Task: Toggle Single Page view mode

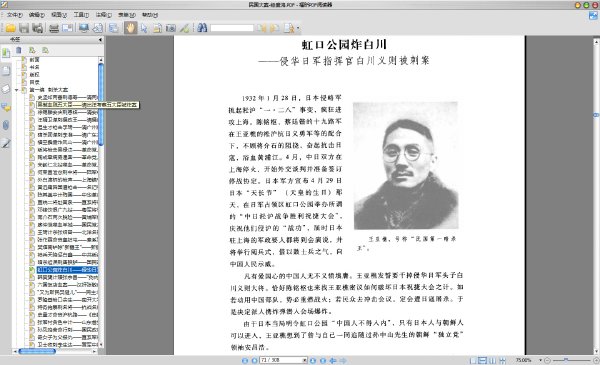Action: [473, 360]
